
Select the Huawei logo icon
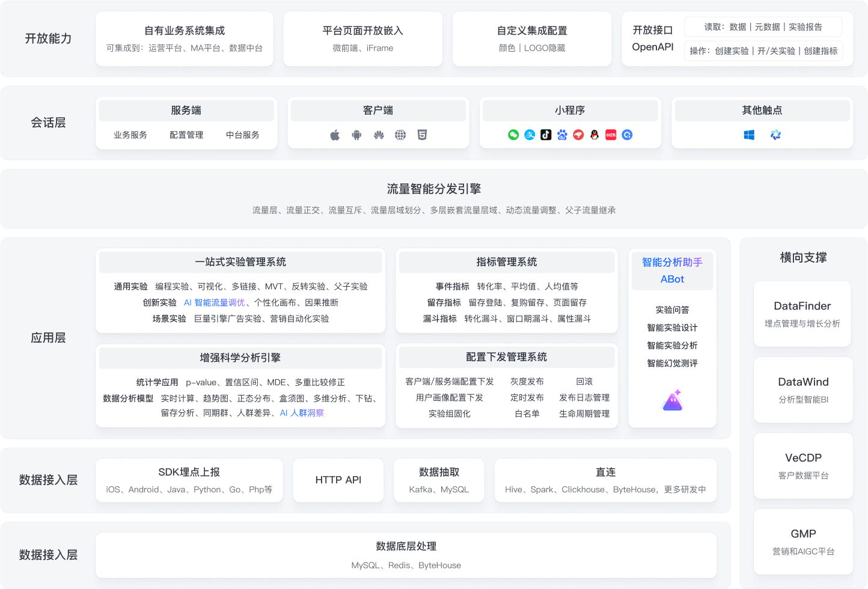pyautogui.click(x=379, y=135)
